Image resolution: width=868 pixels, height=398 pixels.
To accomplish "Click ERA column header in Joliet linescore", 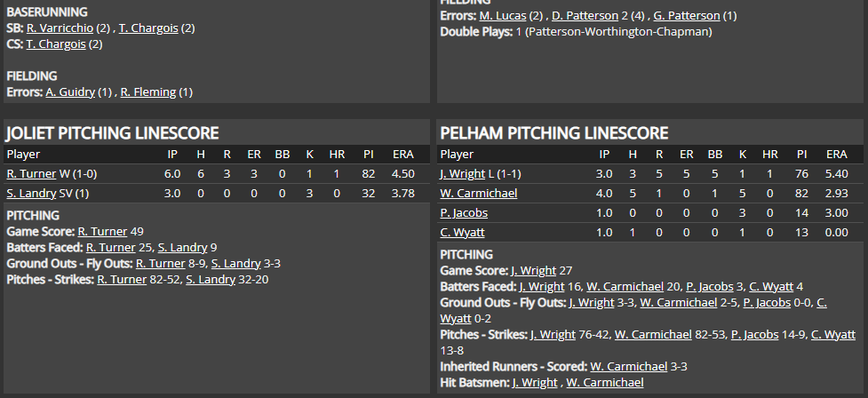I will tap(402, 154).
